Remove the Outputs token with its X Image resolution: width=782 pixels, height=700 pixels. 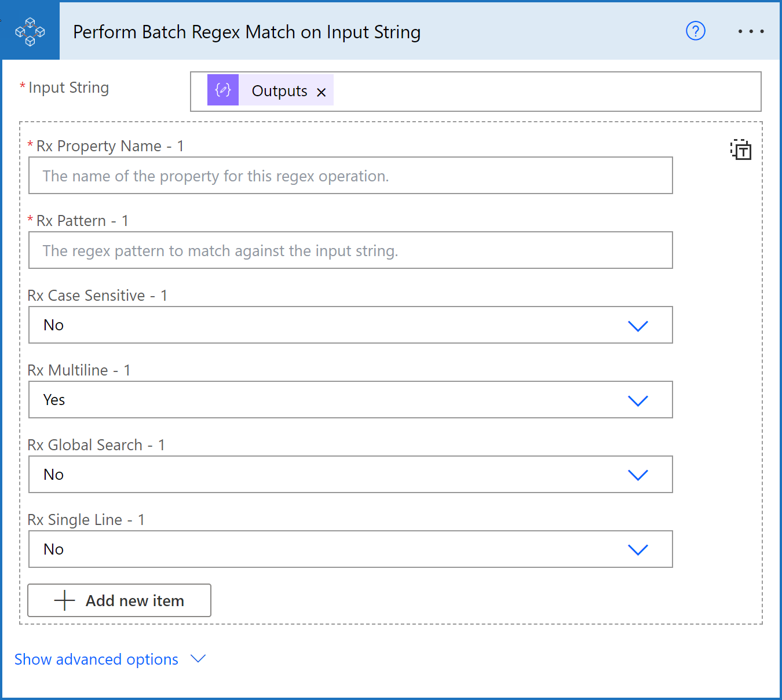pyautogui.click(x=321, y=92)
